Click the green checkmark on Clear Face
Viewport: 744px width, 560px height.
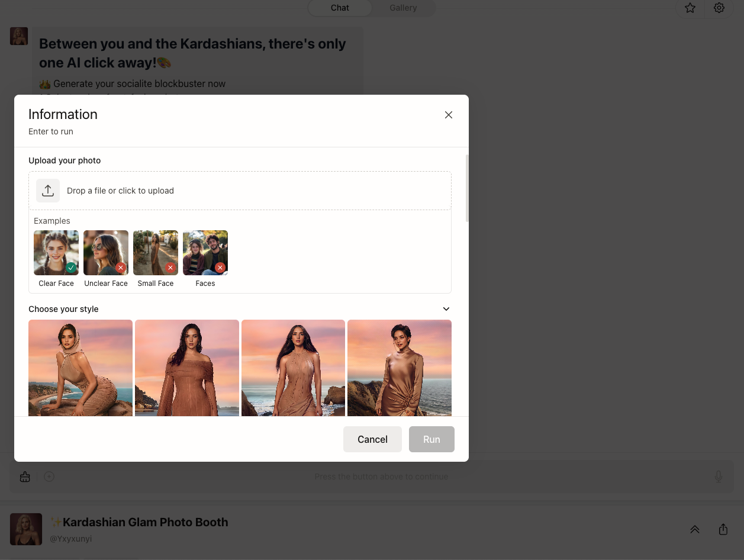pyautogui.click(x=71, y=268)
